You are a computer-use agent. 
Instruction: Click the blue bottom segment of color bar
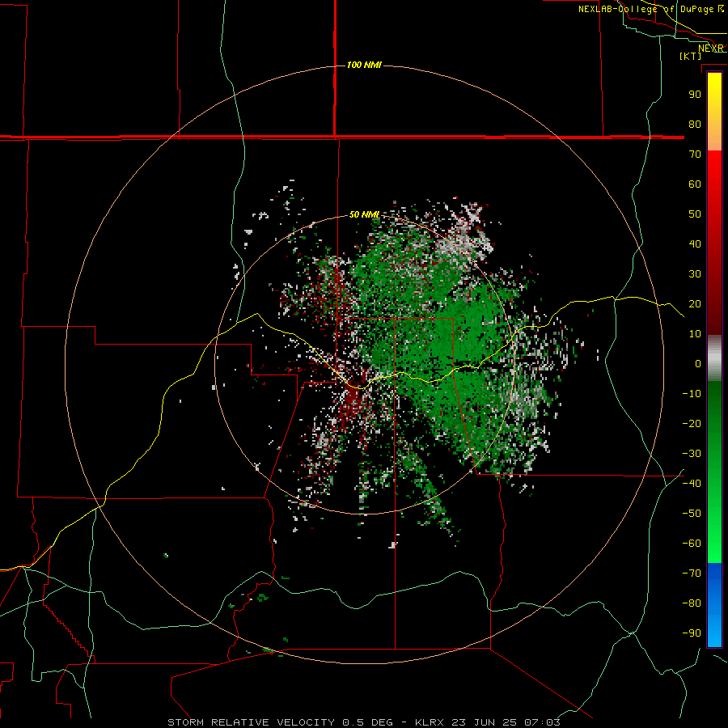pos(714,605)
